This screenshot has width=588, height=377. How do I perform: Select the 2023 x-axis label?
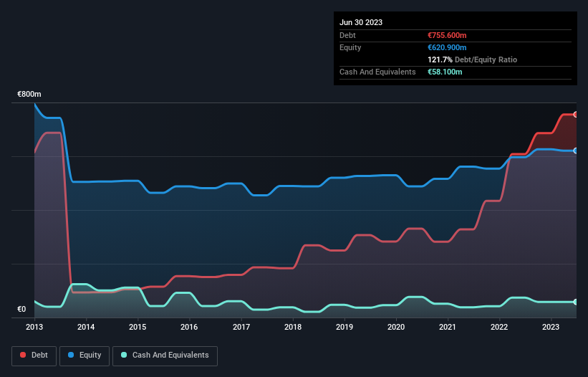coord(551,327)
